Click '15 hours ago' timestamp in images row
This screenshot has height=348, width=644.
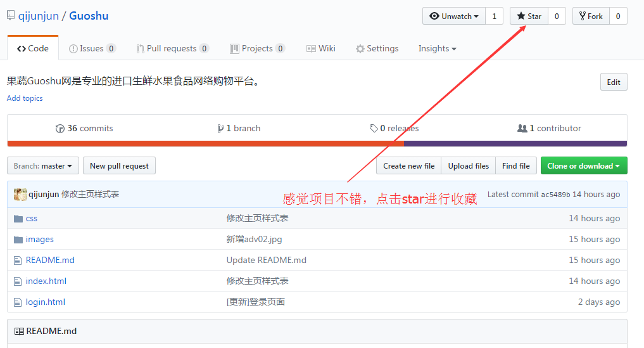point(595,239)
